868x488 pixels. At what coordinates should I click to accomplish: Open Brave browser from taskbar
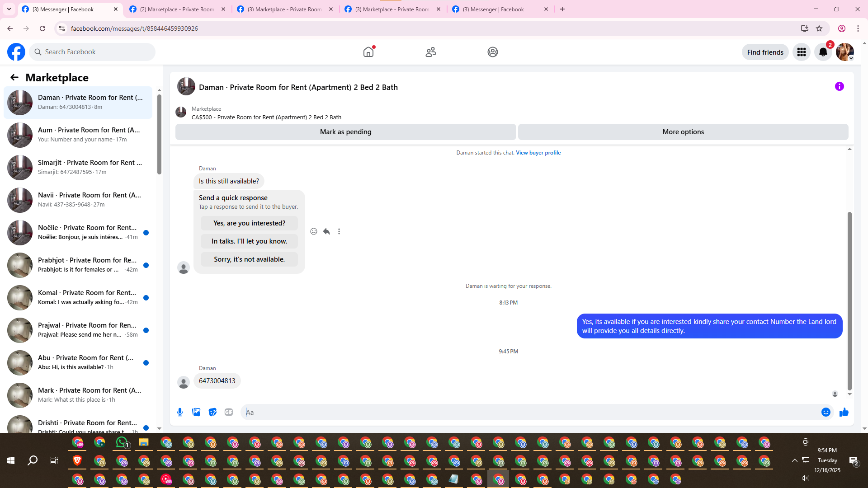[77, 460]
